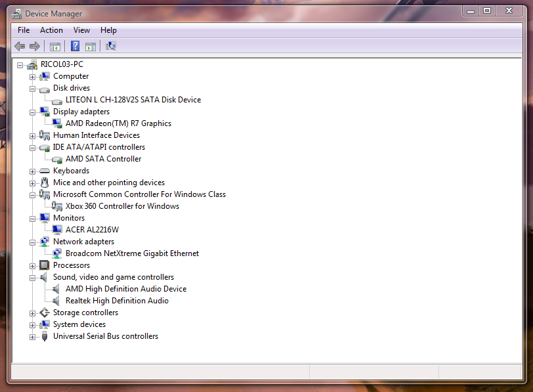The image size is (533, 392).
Task: Select Microsoft Common Controller For Windows Class label
Action: [x=139, y=194]
